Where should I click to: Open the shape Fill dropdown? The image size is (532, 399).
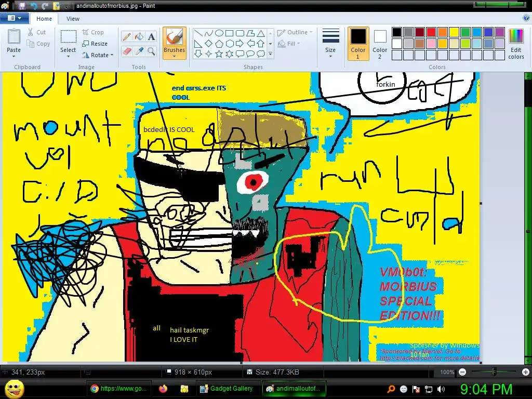click(289, 44)
